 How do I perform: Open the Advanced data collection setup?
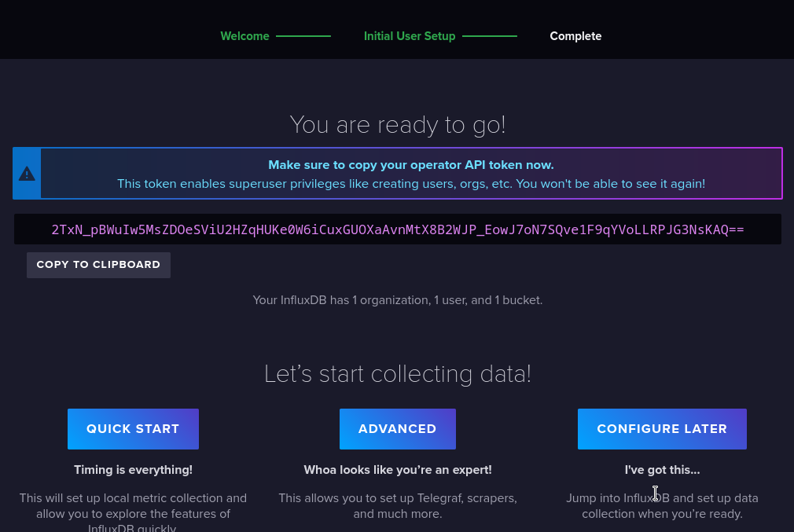[x=398, y=429]
